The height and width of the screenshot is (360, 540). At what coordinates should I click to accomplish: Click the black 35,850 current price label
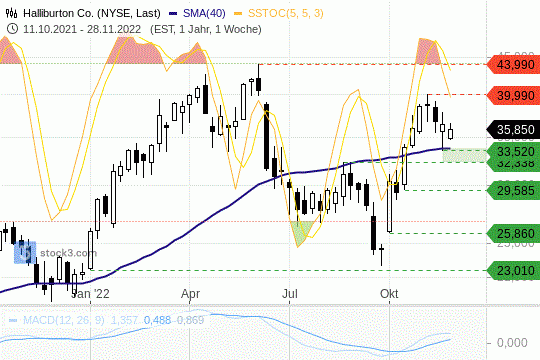513,130
